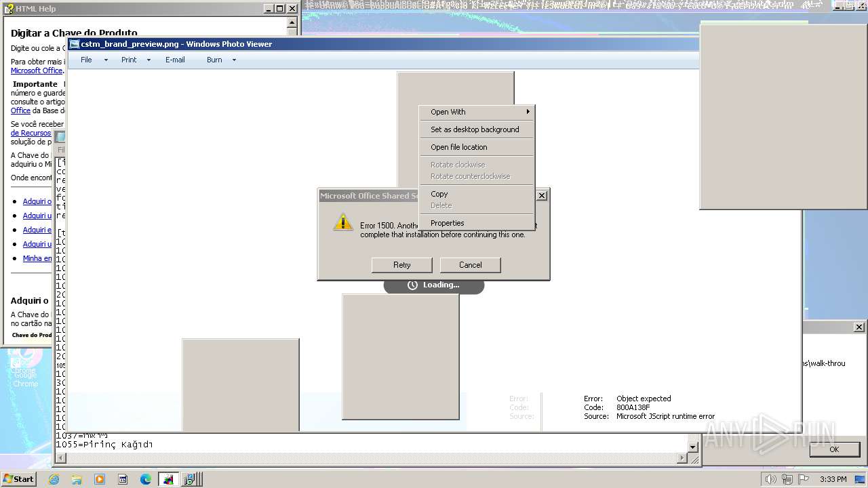This screenshot has width=868, height=488.
Task: Open Windows Explorer folder icon on taskbar
Action: (x=77, y=479)
